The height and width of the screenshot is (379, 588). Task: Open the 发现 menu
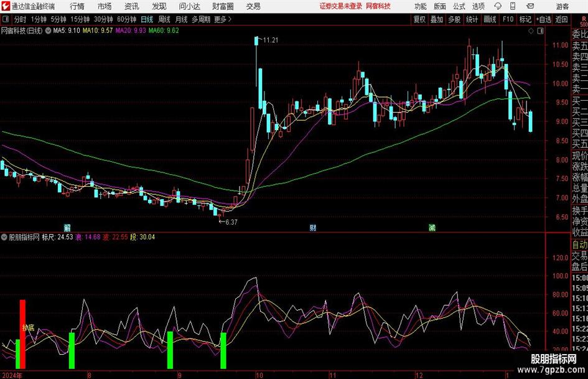pos(159,6)
